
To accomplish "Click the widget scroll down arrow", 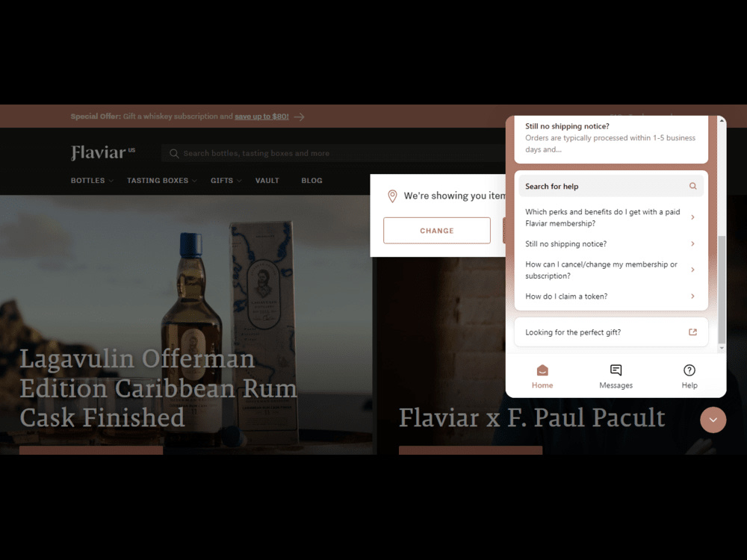I will tap(722, 348).
